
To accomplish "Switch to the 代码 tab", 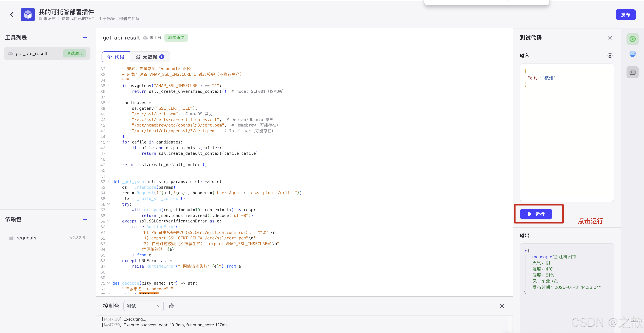I will coord(116,57).
